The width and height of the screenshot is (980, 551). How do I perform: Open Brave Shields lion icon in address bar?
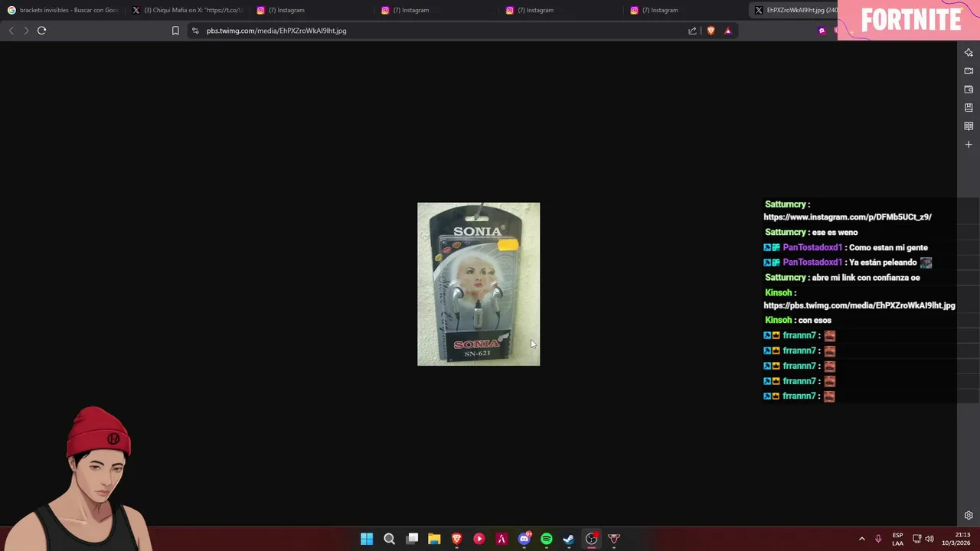710,31
